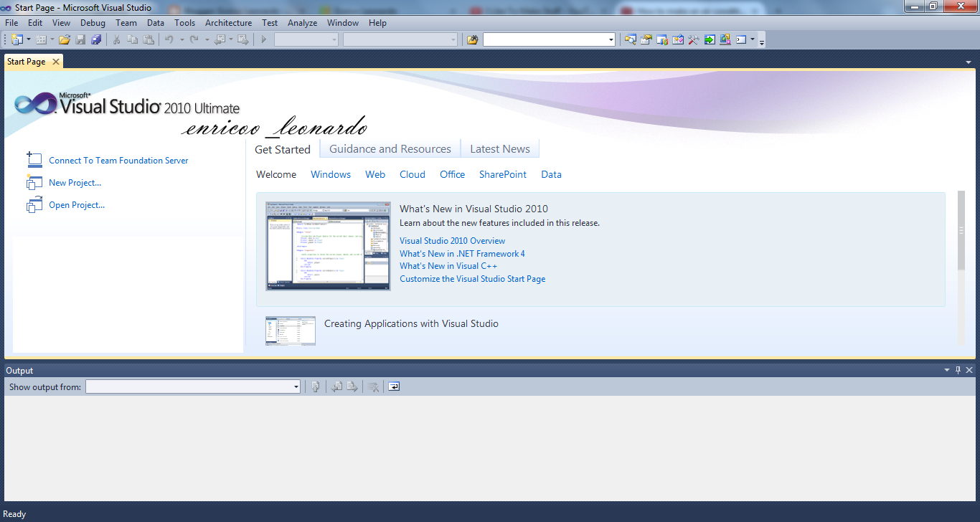Open a file using the Open File icon
This screenshot has width=980, height=522.
point(63,39)
